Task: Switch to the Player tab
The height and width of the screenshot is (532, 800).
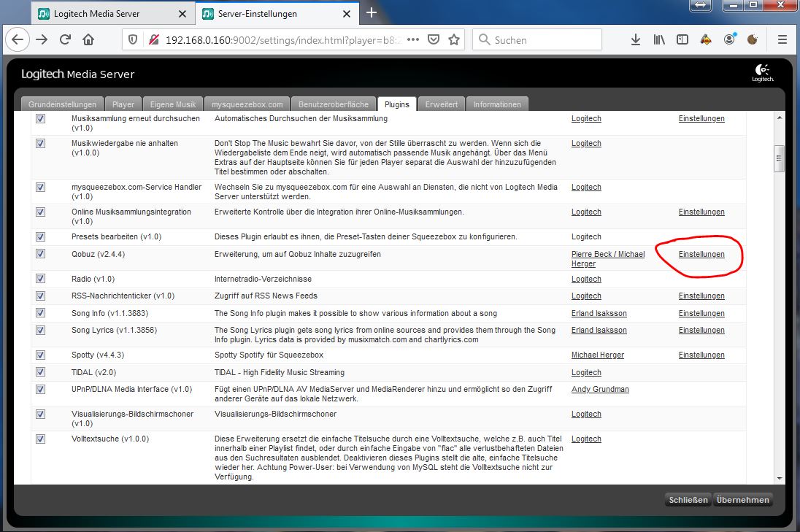Action: point(123,104)
